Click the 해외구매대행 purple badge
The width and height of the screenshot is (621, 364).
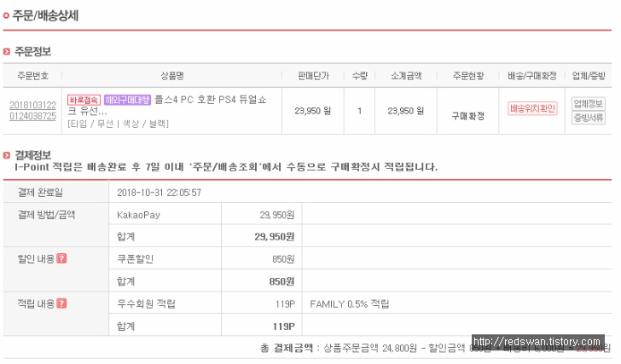click(127, 100)
